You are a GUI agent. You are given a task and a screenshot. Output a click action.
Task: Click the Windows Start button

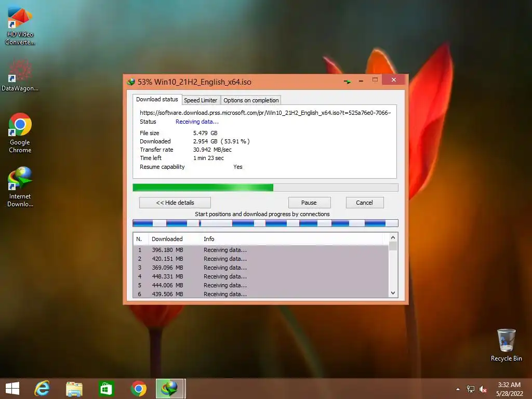12,389
